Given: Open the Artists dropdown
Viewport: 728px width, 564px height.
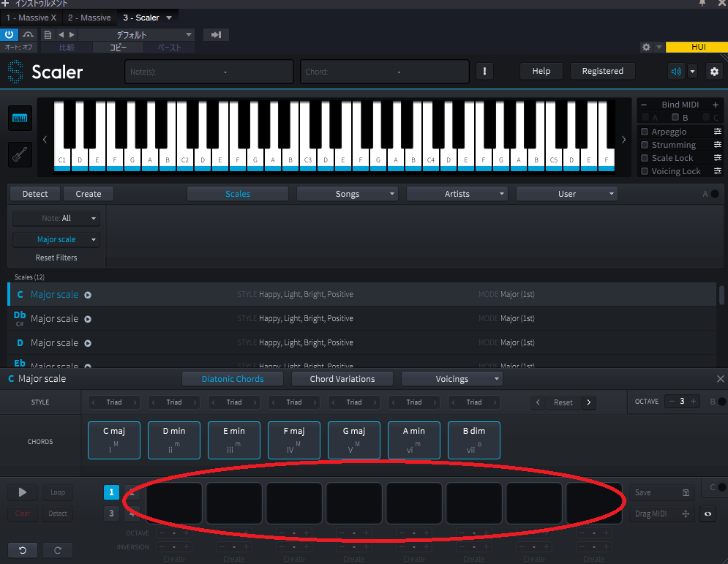Looking at the screenshot, I should pyautogui.click(x=457, y=194).
